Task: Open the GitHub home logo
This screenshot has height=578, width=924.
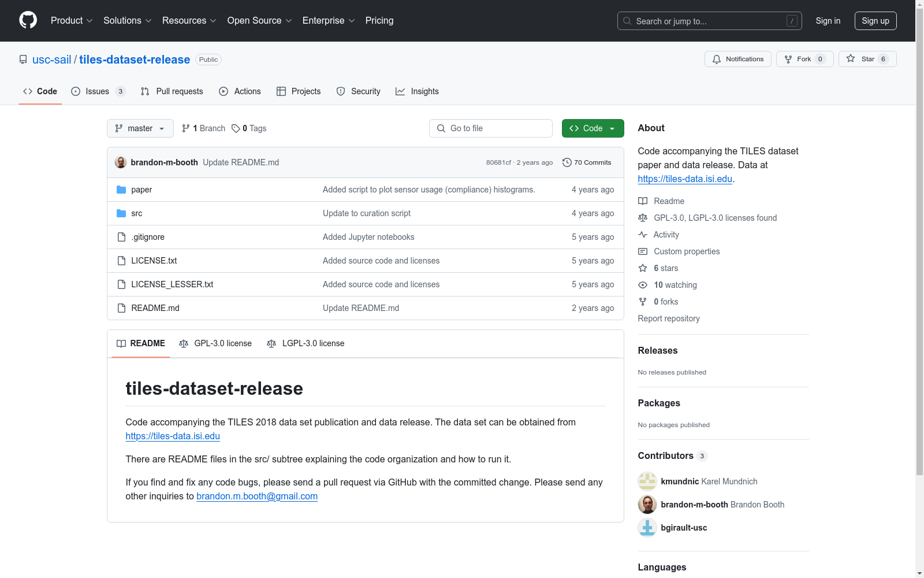Action: [x=28, y=20]
